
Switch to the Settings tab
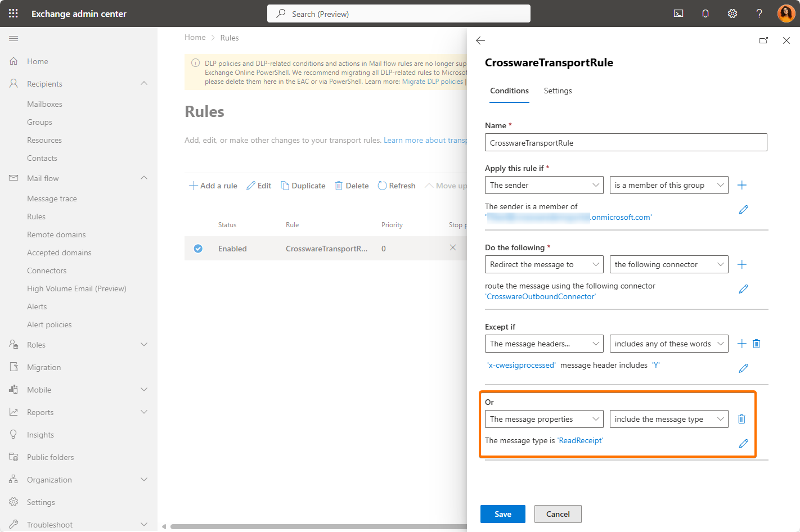coord(558,91)
